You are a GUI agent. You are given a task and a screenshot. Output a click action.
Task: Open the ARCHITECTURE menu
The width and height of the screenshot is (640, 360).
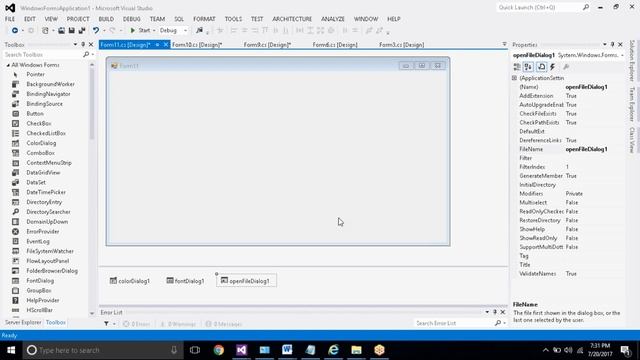click(x=292, y=19)
